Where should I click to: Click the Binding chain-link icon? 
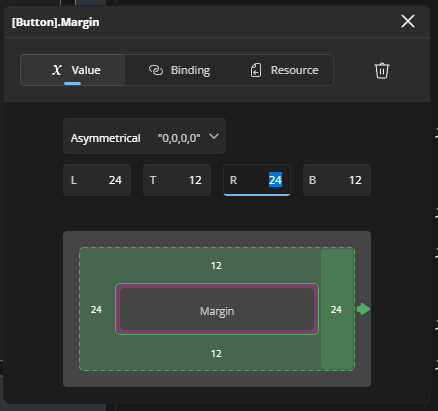pos(156,70)
